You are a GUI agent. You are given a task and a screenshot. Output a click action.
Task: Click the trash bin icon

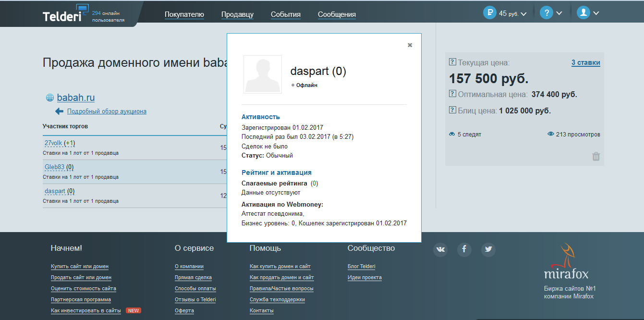pyautogui.click(x=595, y=156)
